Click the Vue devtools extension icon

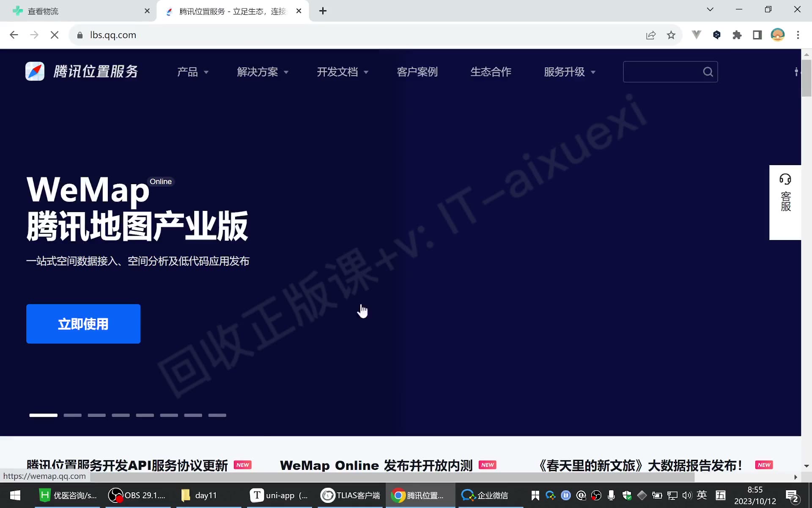coord(696,35)
